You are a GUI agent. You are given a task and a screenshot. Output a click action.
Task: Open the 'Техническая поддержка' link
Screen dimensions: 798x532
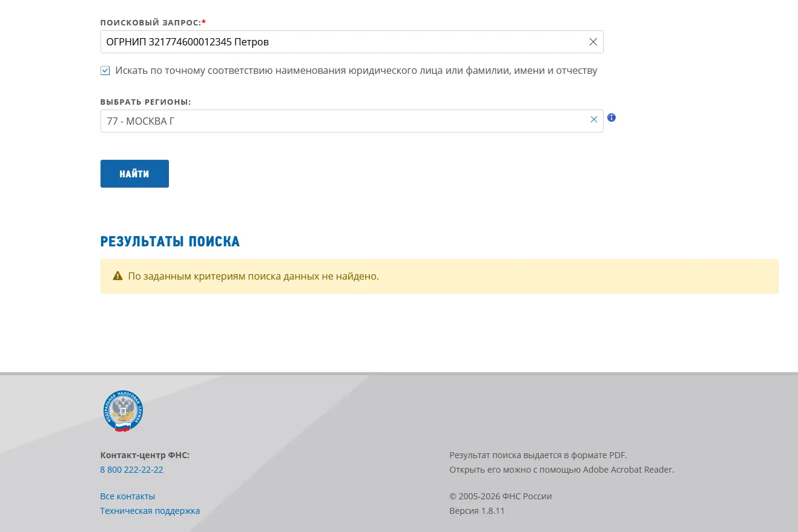pos(150,511)
